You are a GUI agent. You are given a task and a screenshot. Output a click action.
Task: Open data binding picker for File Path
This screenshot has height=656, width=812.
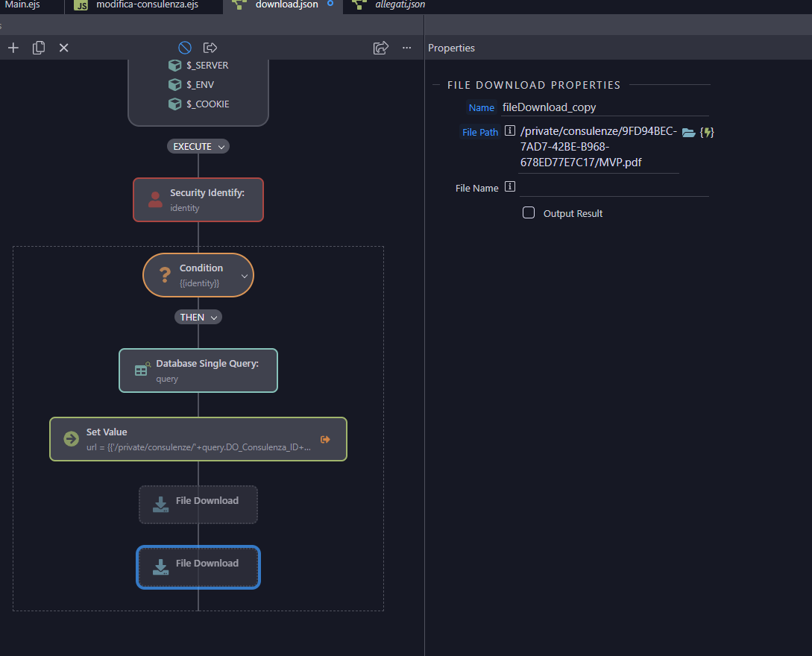(707, 133)
